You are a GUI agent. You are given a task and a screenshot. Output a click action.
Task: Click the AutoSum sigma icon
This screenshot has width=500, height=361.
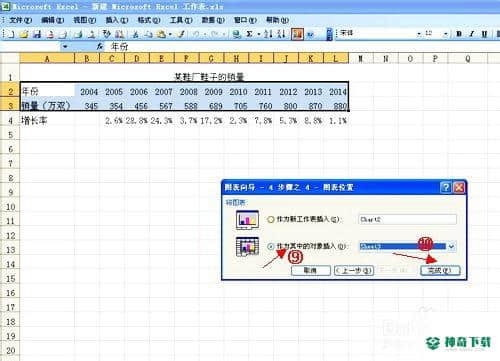pos(249,34)
